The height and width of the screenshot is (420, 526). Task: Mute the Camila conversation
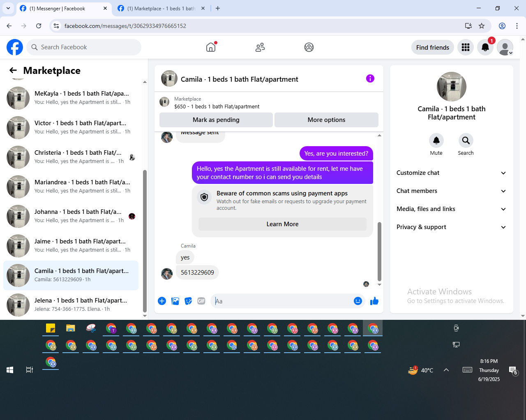point(436,140)
